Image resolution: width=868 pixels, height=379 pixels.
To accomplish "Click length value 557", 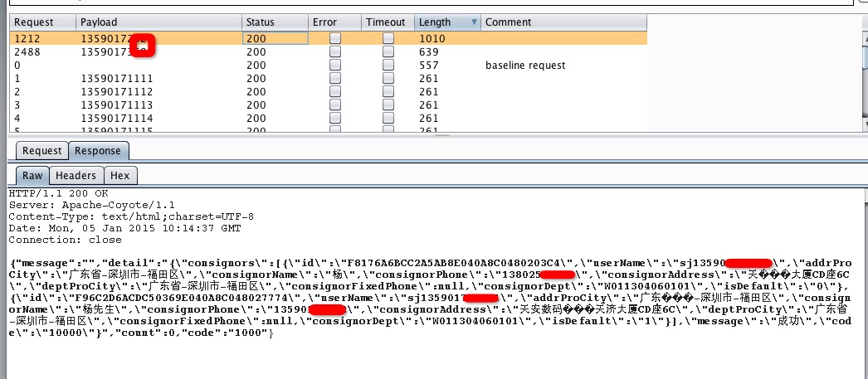I will (x=429, y=66).
